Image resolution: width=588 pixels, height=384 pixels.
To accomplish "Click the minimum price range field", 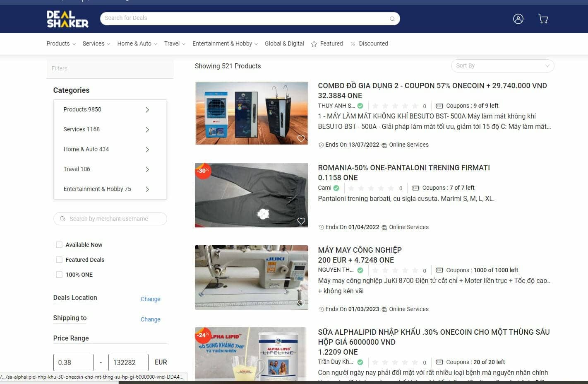I will (x=73, y=362).
